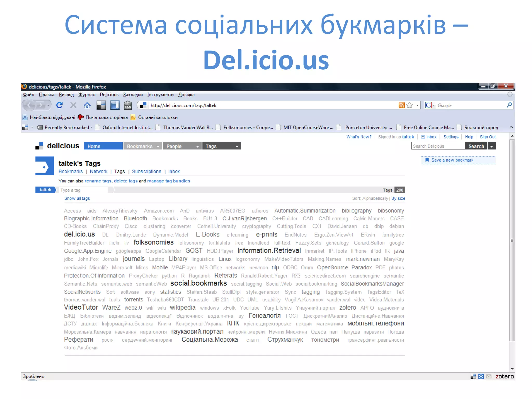Open the Правка menu

[x=46, y=95]
